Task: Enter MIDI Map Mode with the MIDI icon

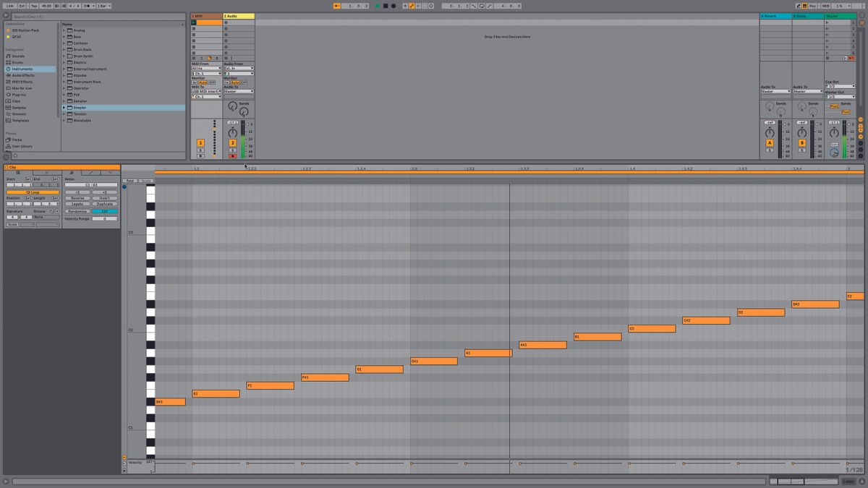Action: 825,4
